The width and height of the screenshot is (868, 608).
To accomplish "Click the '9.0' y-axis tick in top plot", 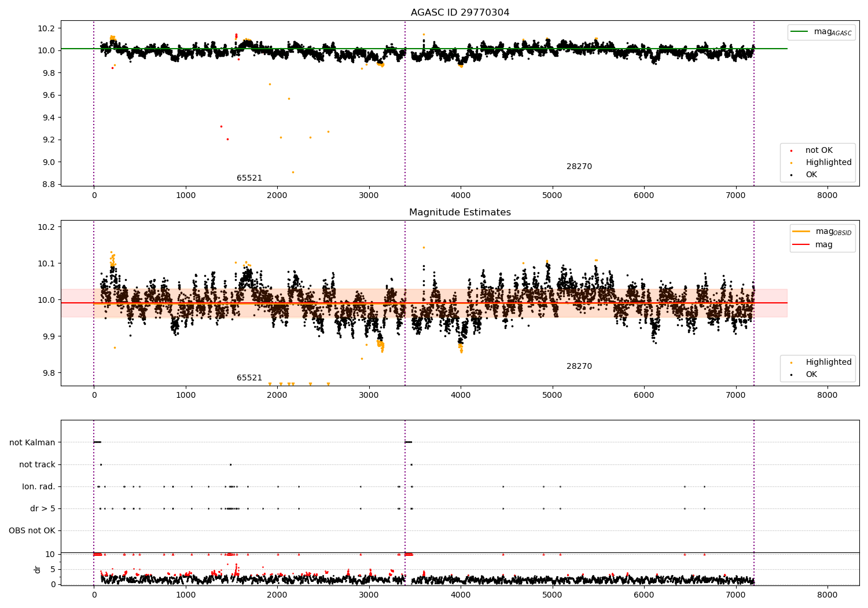I will click(x=47, y=162).
